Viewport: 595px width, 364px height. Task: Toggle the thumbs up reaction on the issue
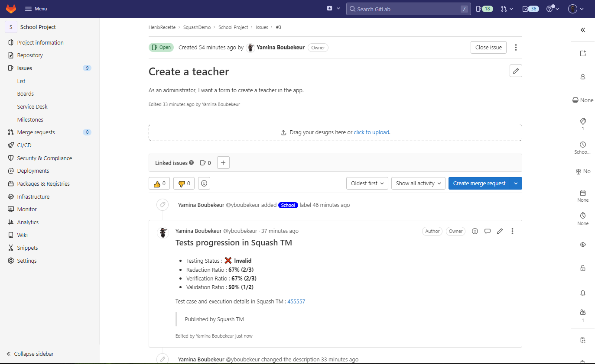click(159, 183)
